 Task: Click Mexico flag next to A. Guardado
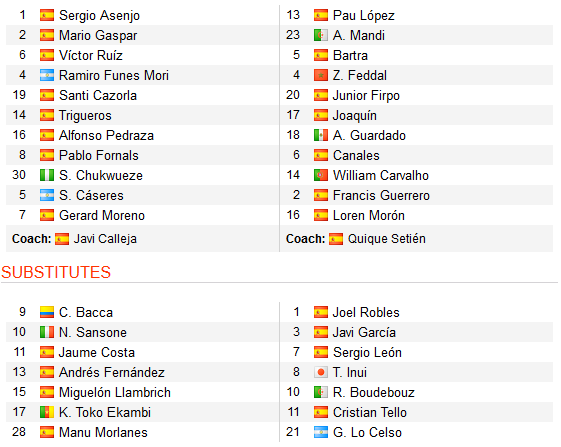click(x=321, y=135)
